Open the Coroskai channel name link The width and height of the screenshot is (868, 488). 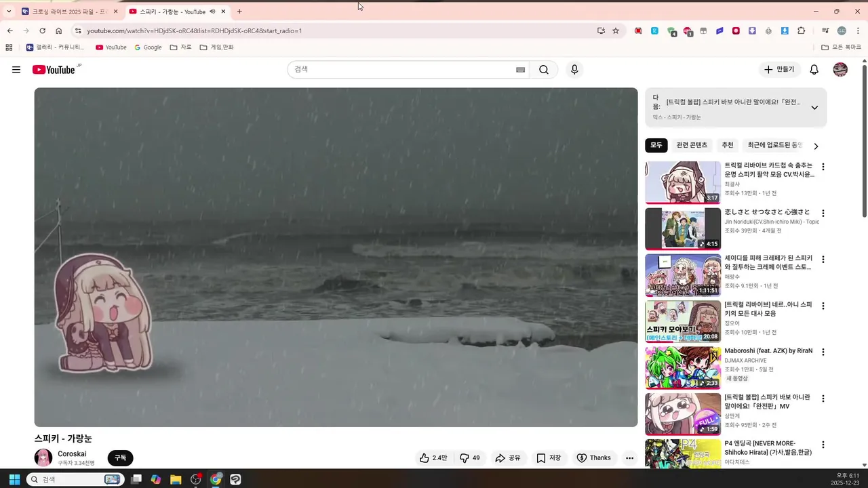72,454
